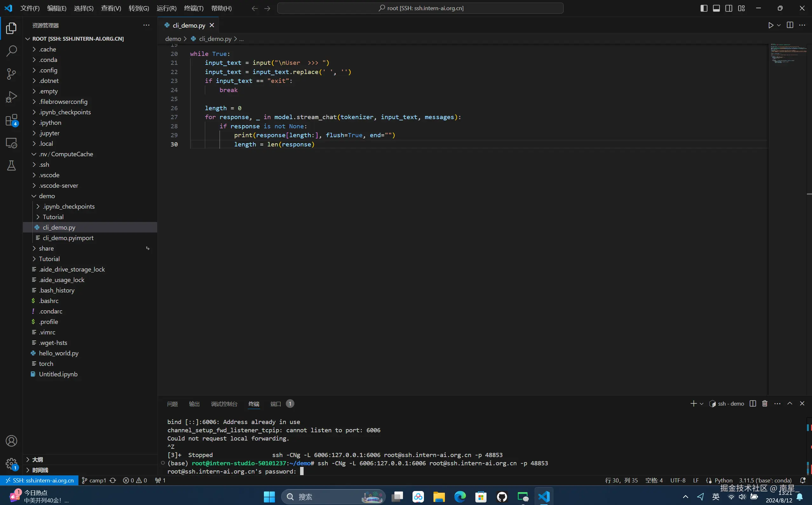Click the SSH remote indicator in the status bar

(x=39, y=480)
